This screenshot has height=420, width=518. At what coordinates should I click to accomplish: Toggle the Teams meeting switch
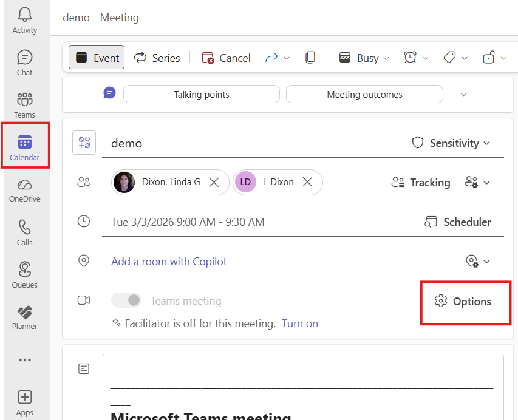(x=126, y=300)
